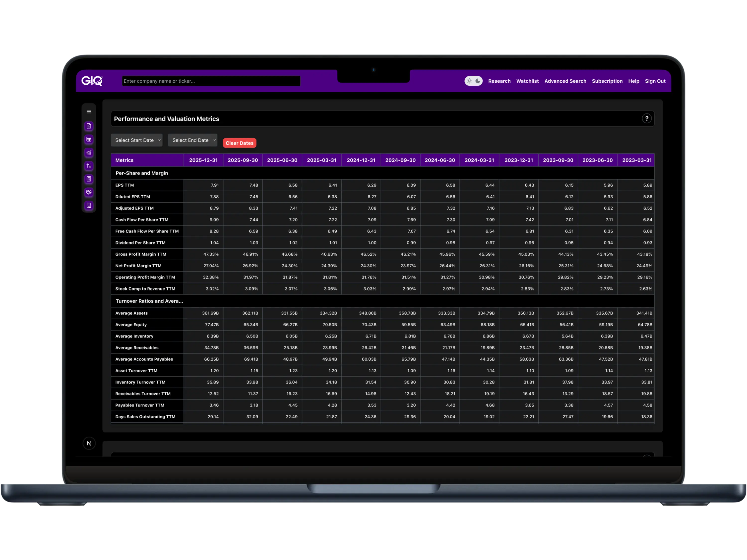This screenshot has width=747, height=560.
Task: Open the Select End Date dropdown
Action: tap(192, 140)
